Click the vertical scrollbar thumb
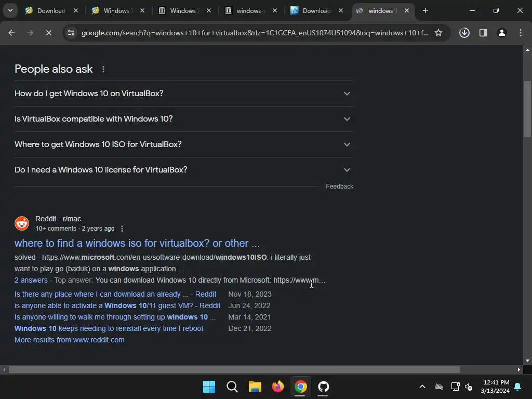The width and height of the screenshot is (532, 399). tap(527, 109)
